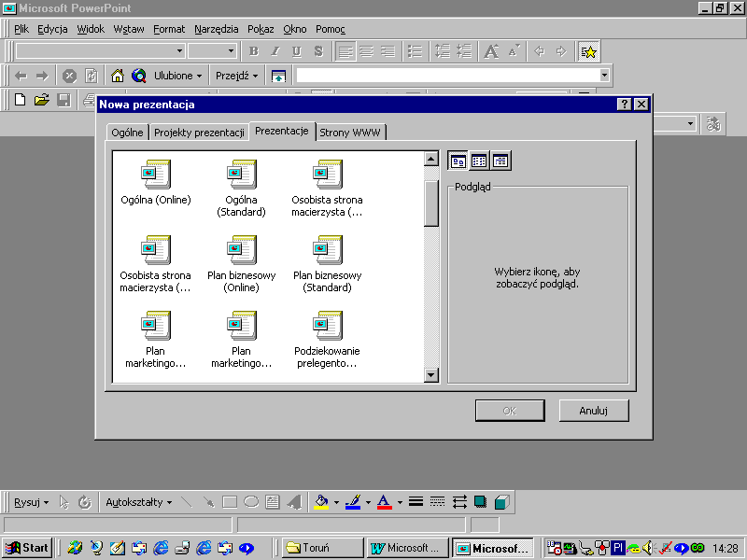Open the Rysuj drawing menu

tap(31, 502)
